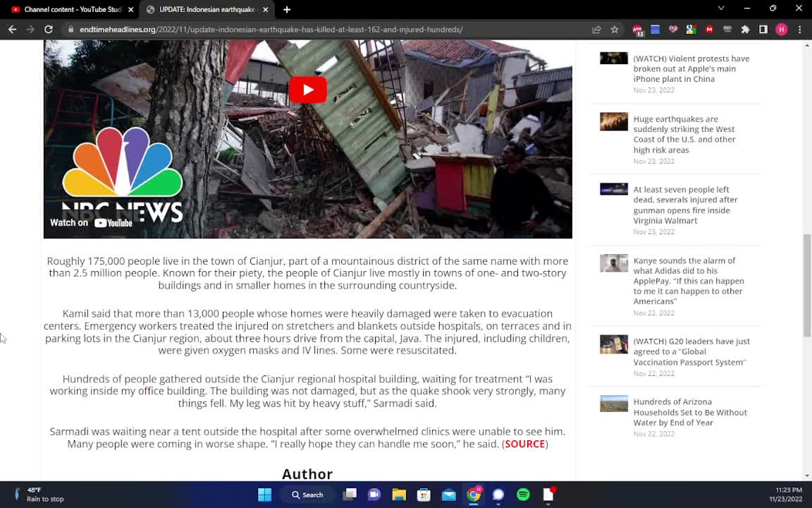The height and width of the screenshot is (508, 812).
Task: Open Chrome three-dot menu
Action: (x=799, y=30)
